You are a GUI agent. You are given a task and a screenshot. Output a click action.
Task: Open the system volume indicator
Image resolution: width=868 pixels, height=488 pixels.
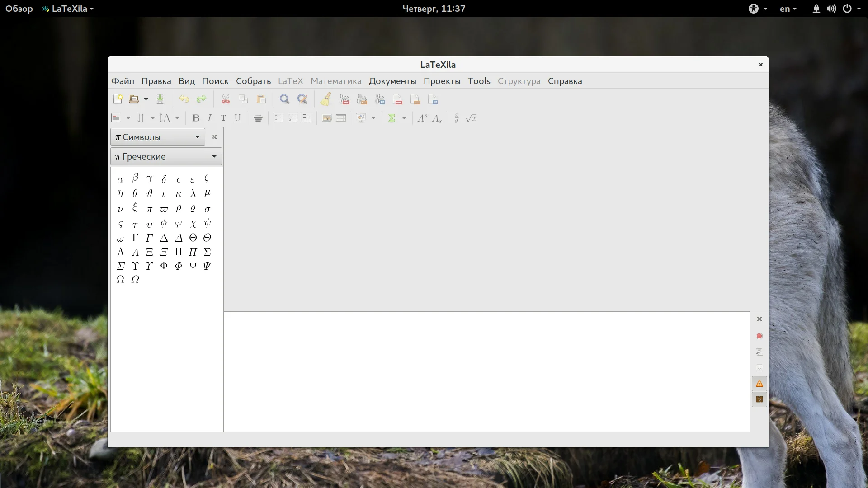pos(831,9)
